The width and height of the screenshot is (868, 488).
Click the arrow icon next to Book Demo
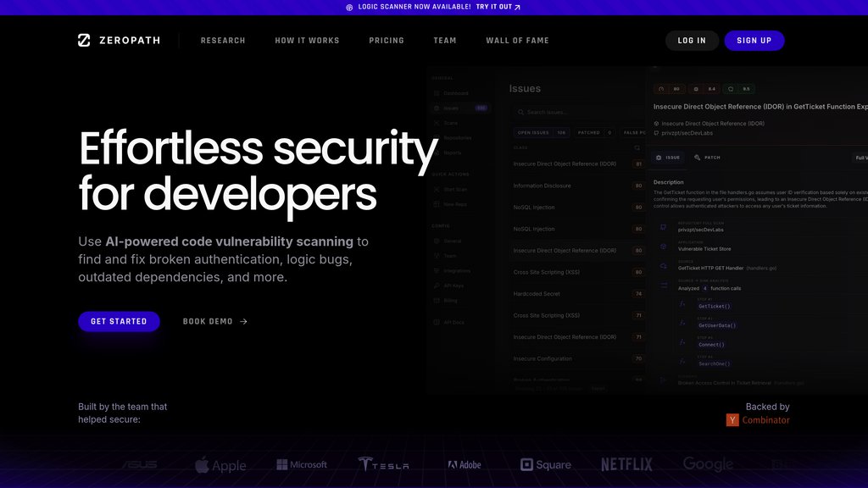pos(244,322)
